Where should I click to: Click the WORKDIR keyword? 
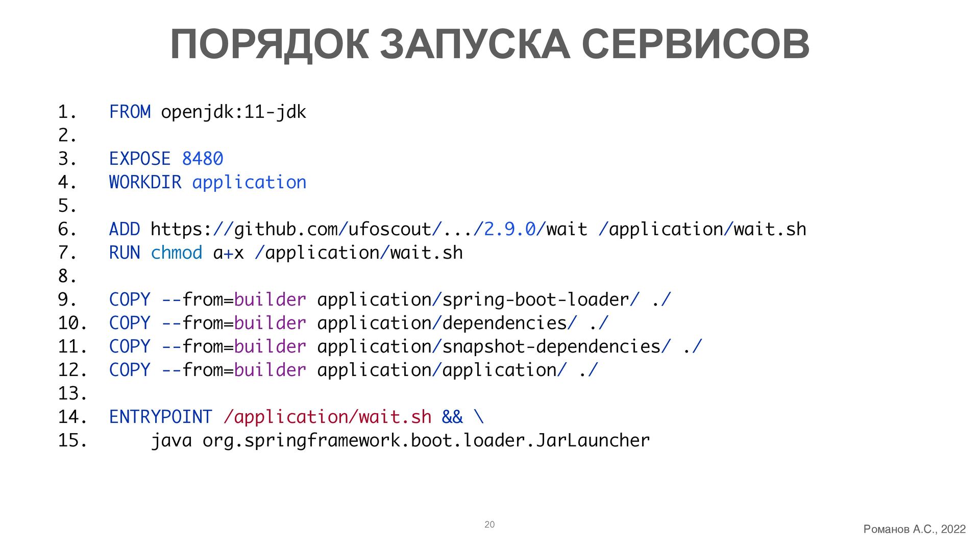click(x=145, y=182)
